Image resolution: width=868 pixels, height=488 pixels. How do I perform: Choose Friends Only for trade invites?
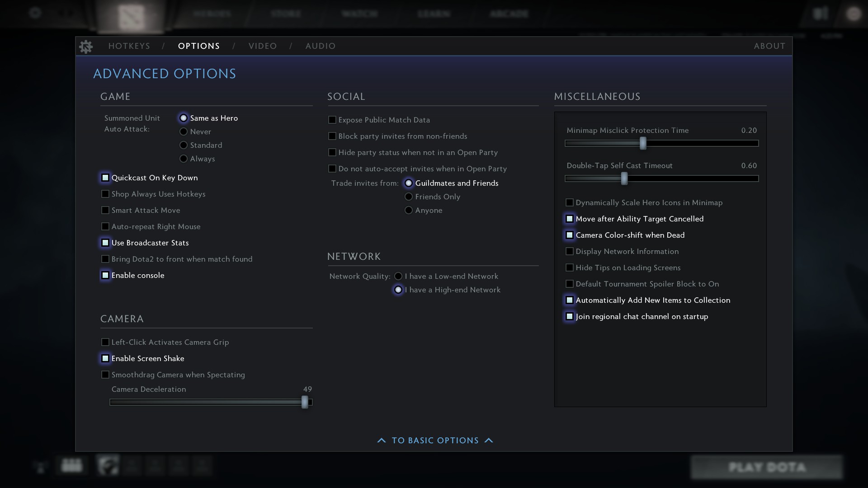[409, 197]
